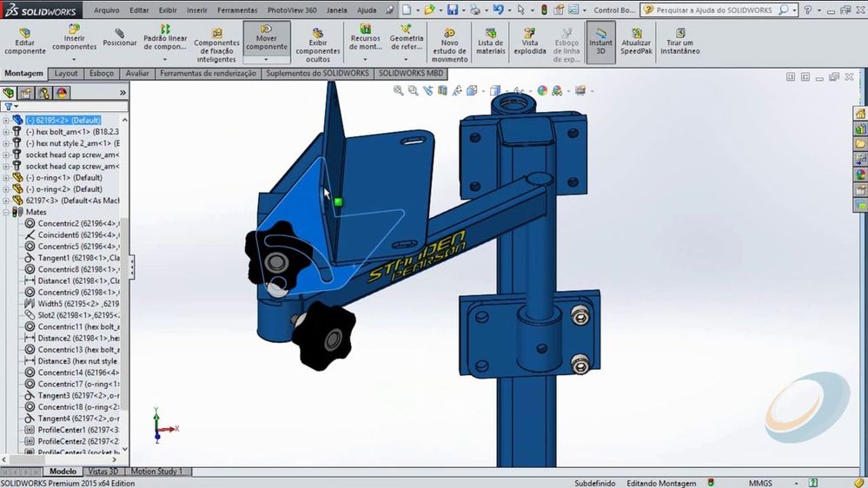Open the PhotoView 360 menu
The width and height of the screenshot is (868, 488).
click(292, 10)
